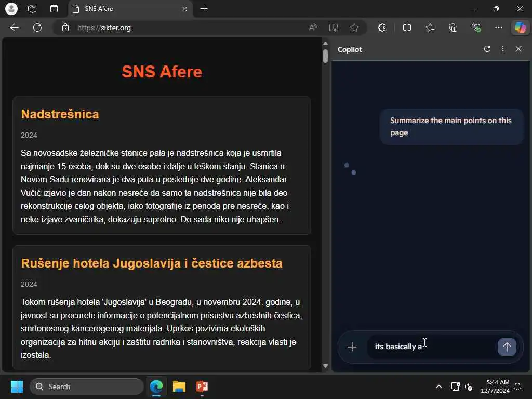532x399 pixels.
Task: Click the Nadstrešnica heading
Action: click(60, 114)
